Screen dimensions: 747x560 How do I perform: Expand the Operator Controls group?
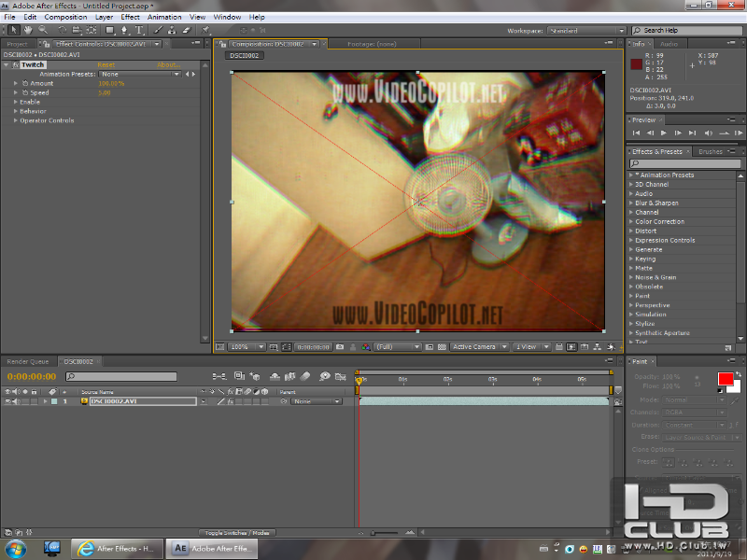point(16,120)
